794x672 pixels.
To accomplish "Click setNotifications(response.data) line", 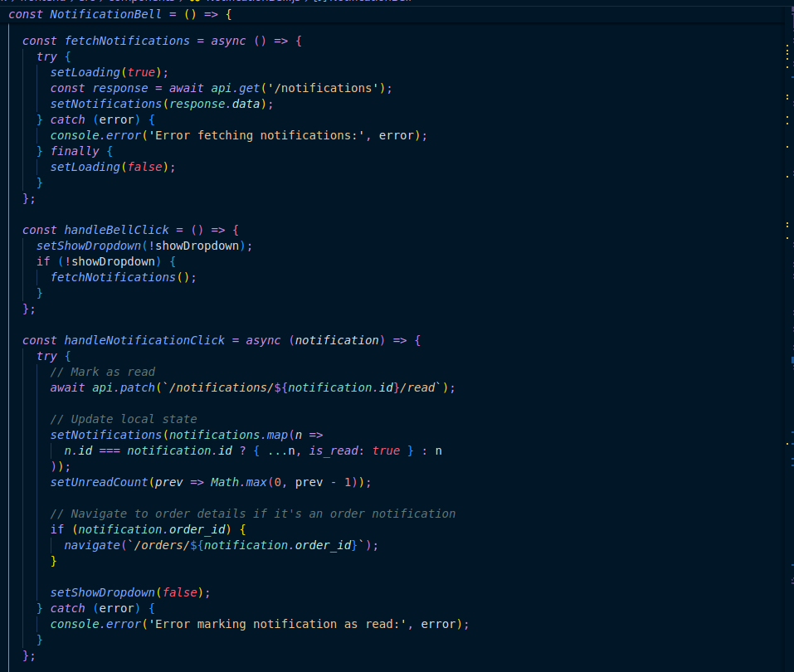I will [161, 104].
